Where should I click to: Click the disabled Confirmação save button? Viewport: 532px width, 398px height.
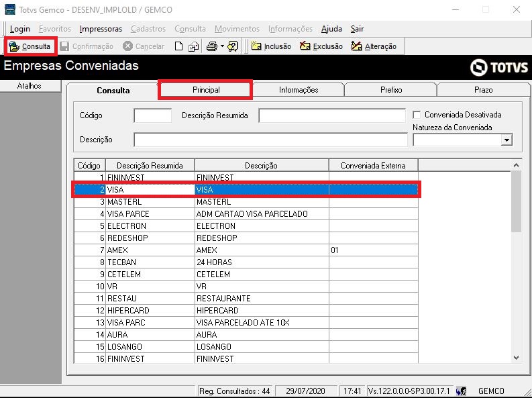(x=87, y=46)
